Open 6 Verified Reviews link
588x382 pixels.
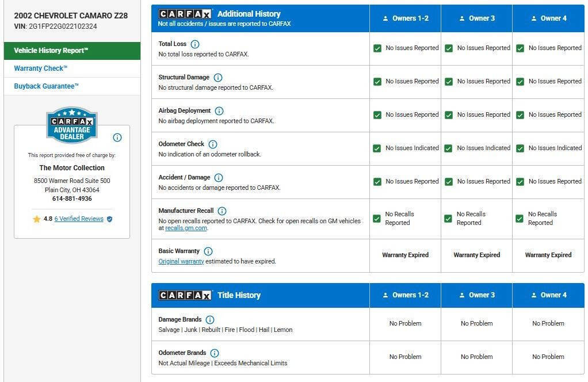[x=79, y=219]
